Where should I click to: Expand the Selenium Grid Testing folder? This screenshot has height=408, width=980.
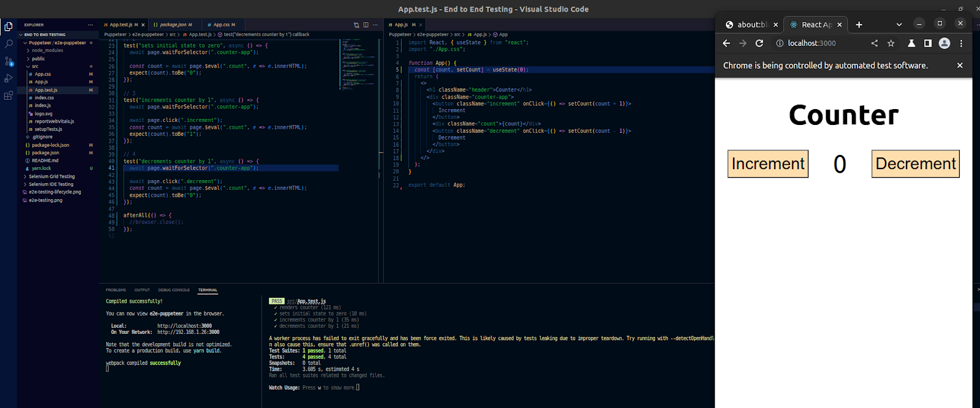click(x=51, y=176)
